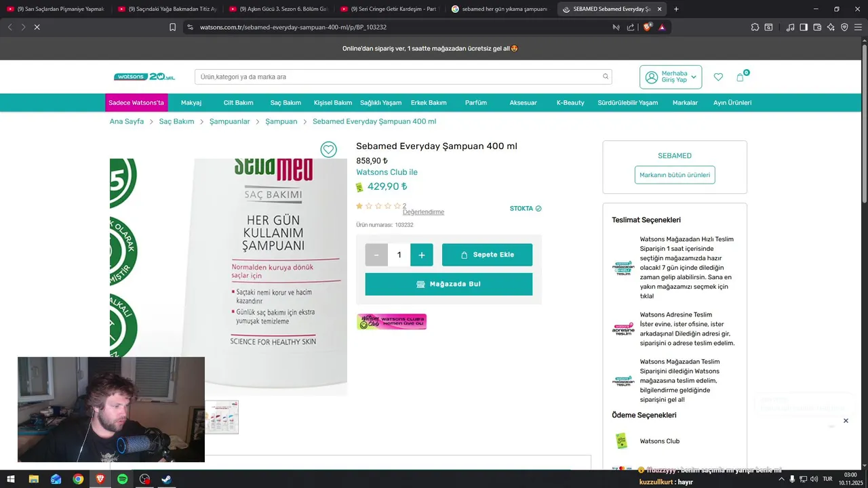The width and height of the screenshot is (868, 488).
Task: Open the browser hamburger menu
Action: coord(858,27)
